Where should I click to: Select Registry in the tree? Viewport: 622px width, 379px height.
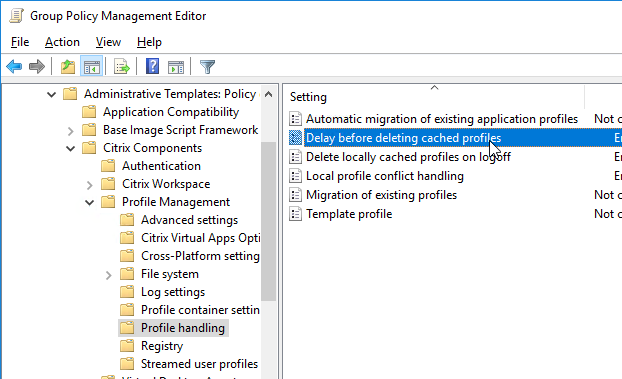click(x=162, y=346)
